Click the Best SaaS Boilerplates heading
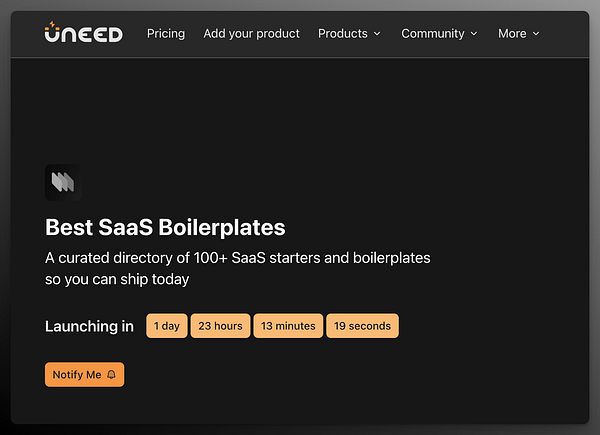The height and width of the screenshot is (435, 600). click(x=165, y=227)
